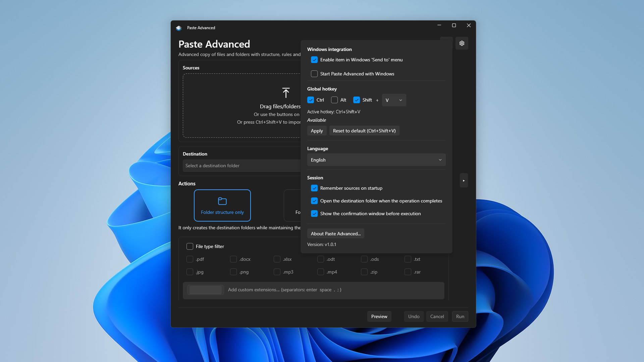
Task: Check the .ods extension box
Action: pyautogui.click(x=364, y=259)
